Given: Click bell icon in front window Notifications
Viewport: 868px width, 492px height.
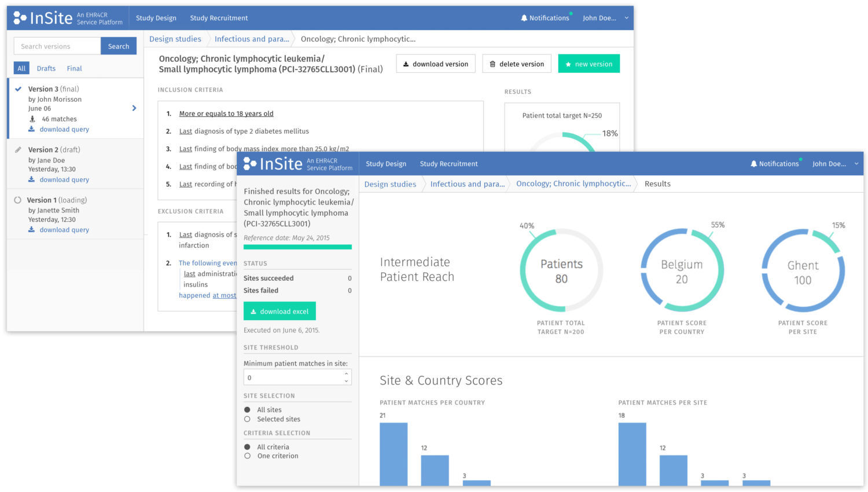Looking at the screenshot, I should (x=754, y=164).
